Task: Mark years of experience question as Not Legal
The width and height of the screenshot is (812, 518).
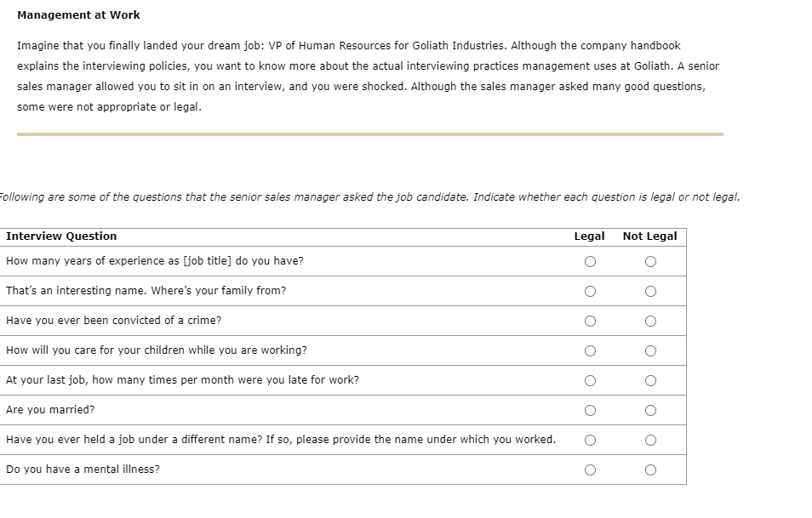Action: (650, 262)
